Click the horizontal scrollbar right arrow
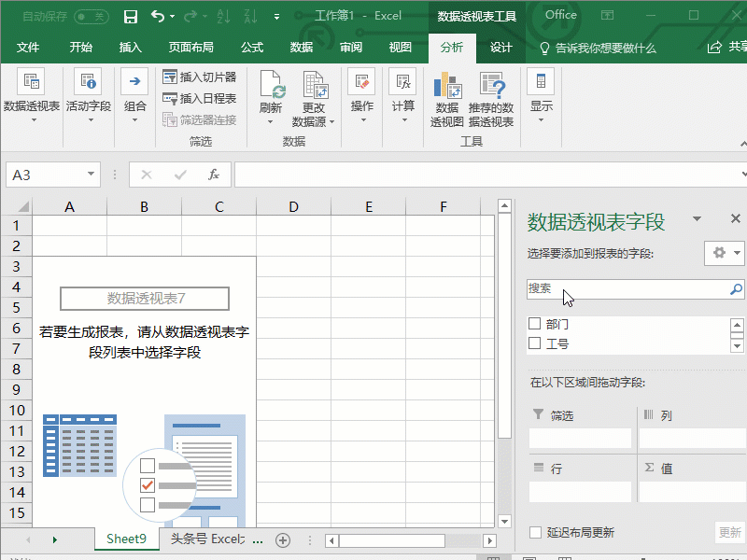 (489, 540)
